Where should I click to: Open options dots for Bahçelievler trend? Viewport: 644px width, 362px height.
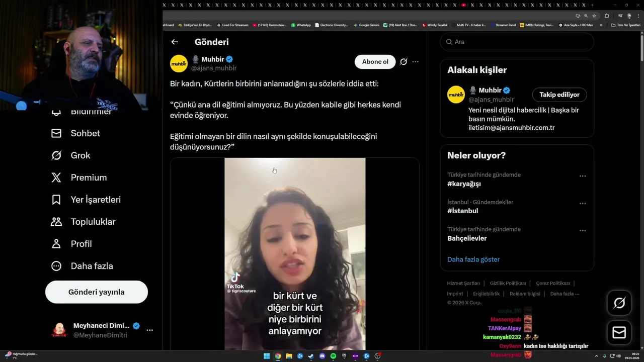click(x=583, y=231)
